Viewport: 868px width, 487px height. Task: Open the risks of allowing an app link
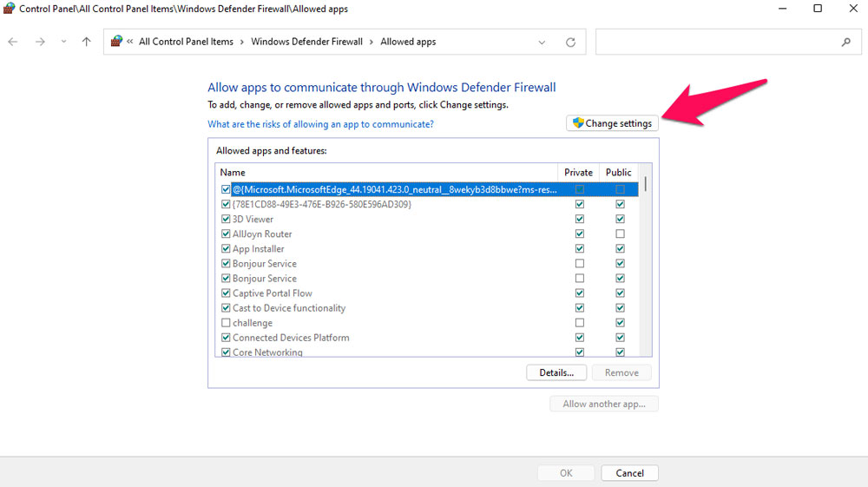pos(320,124)
